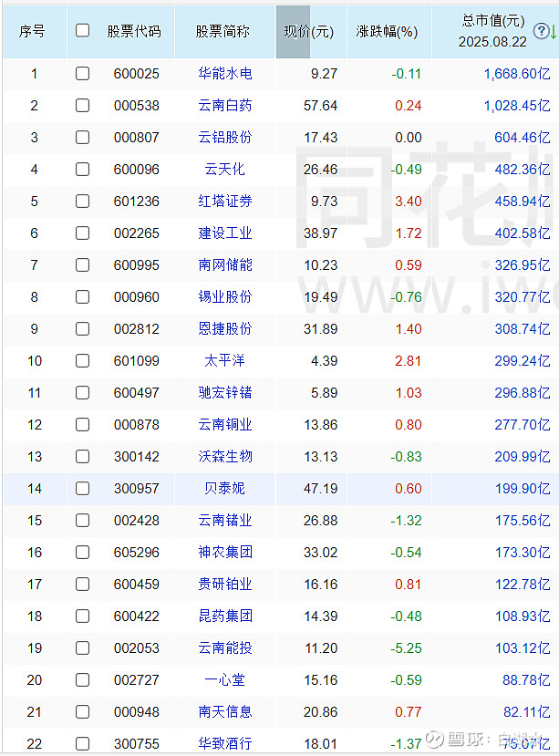The width and height of the screenshot is (559, 756).
Task: Open the 贵研铂业 stock link
Action: (x=225, y=584)
